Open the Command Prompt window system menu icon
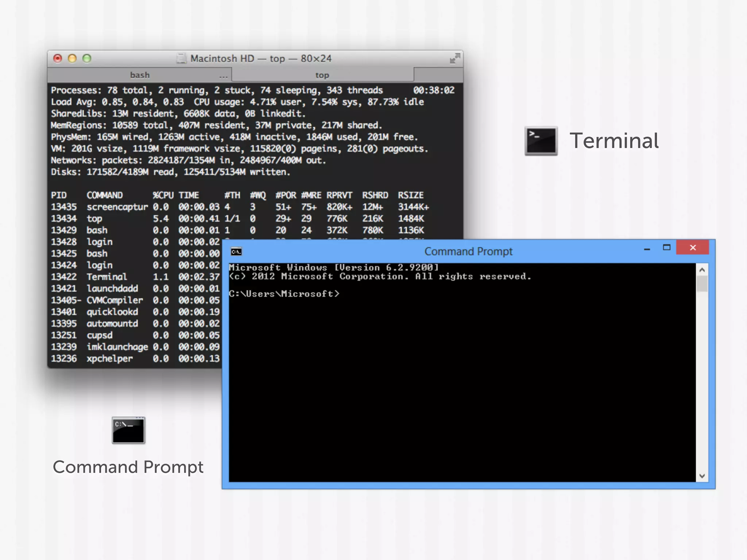Image resolution: width=747 pixels, height=560 pixels. tap(236, 252)
